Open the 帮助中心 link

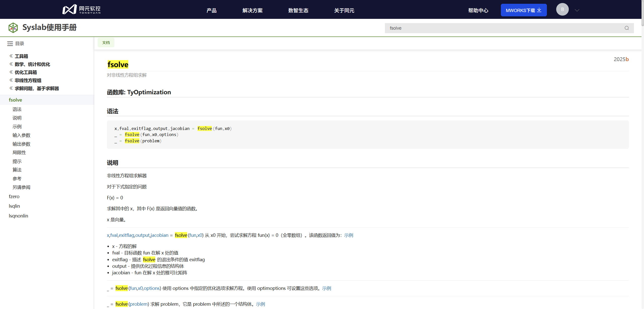pos(478,11)
